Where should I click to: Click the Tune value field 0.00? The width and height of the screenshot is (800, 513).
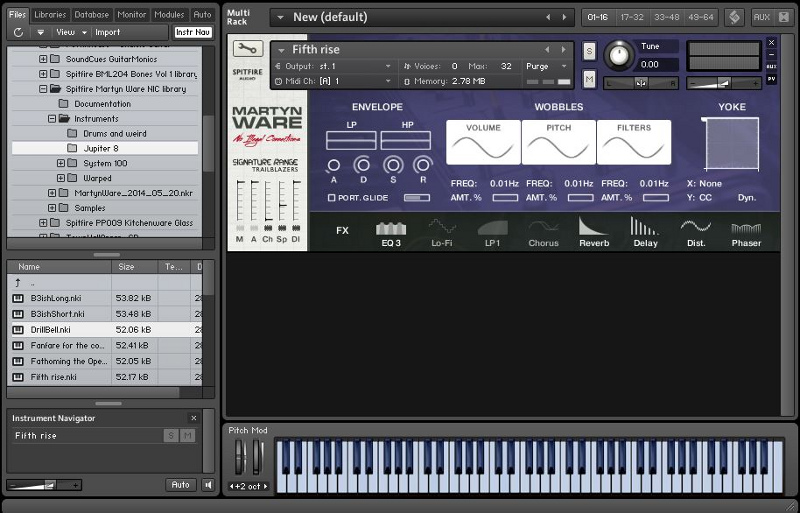pyautogui.click(x=657, y=64)
